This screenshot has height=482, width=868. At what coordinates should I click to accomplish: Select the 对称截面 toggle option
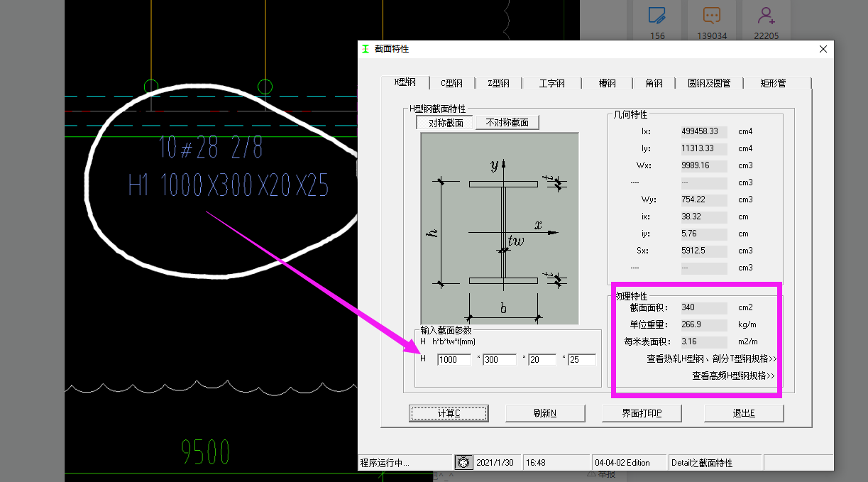[x=445, y=123]
